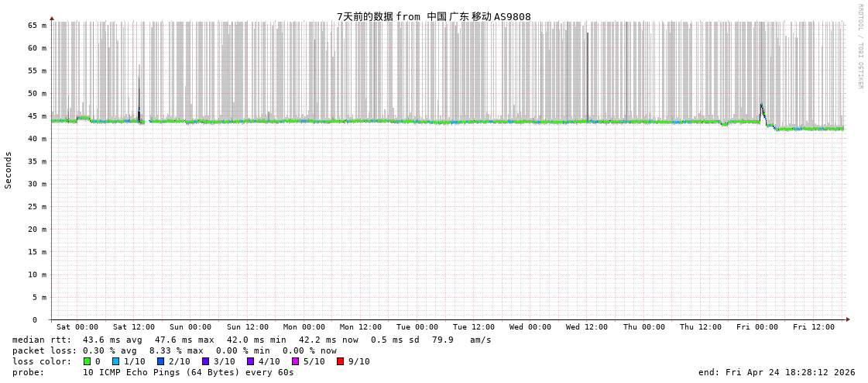Click the "25 m" y-axis tick label
868x383 pixels.
(x=37, y=207)
